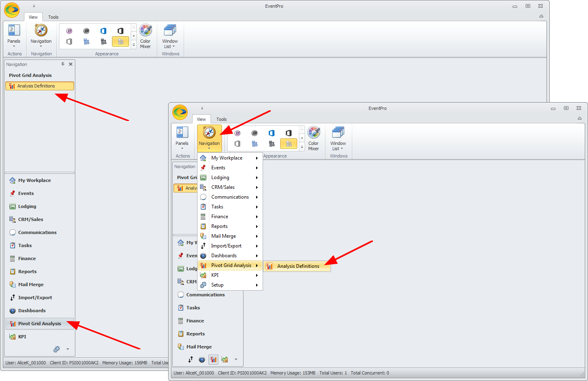Select highlighted yellow skin in back window gallery
Viewport: 588px width, 381px height.
click(121, 42)
